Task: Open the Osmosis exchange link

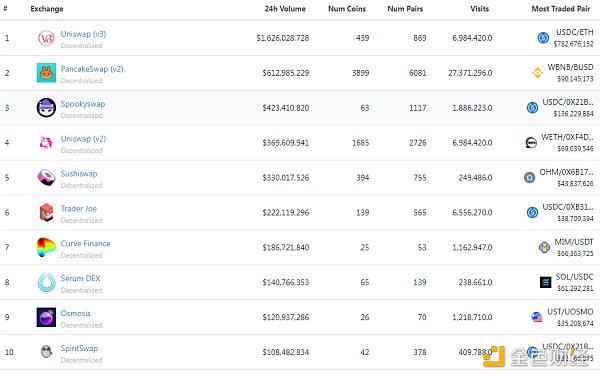Action: (x=75, y=313)
